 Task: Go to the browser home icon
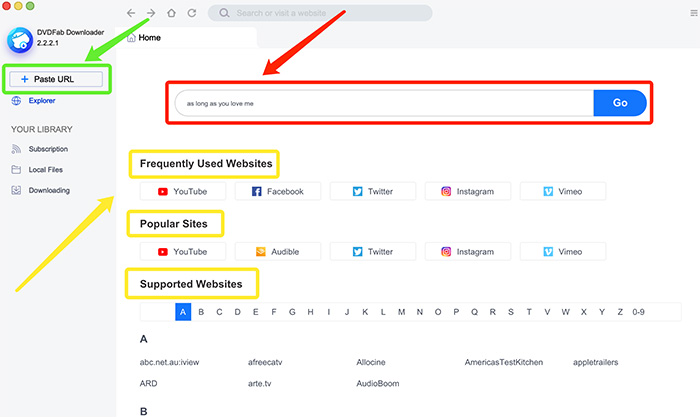171,13
